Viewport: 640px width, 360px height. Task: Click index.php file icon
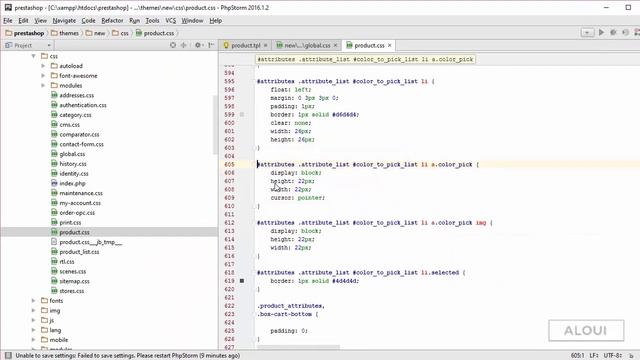[54, 183]
